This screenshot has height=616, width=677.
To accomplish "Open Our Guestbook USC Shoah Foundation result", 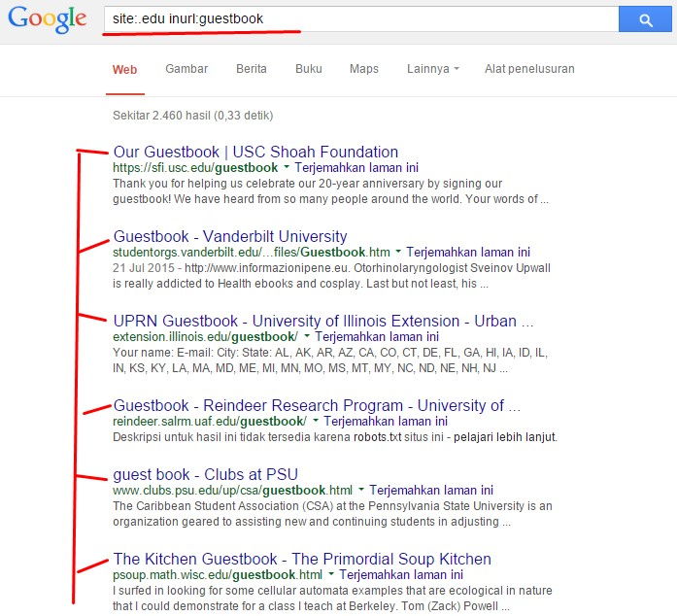I will pyautogui.click(x=255, y=152).
